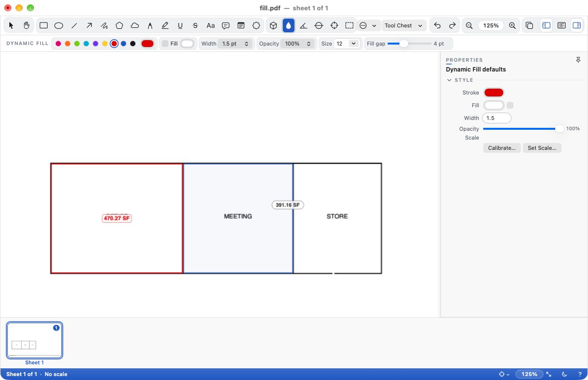Select the angle measurement tool
The width and height of the screenshot is (588, 380).
304,25
